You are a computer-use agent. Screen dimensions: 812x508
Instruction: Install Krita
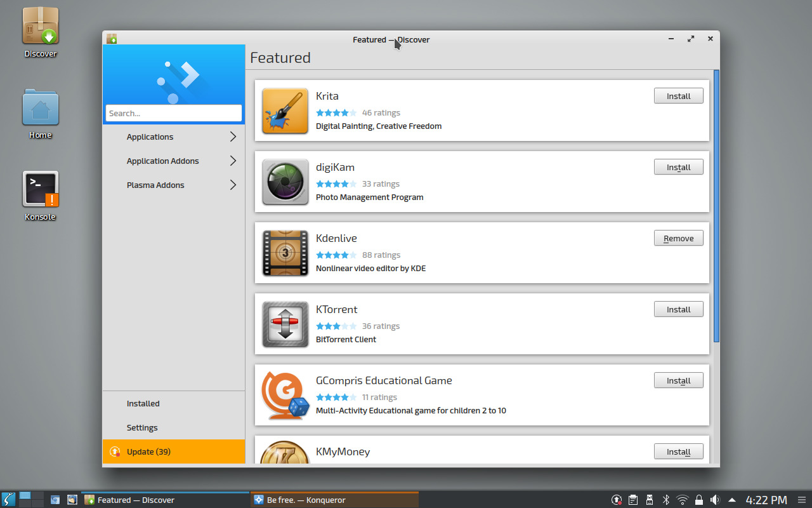678,95
